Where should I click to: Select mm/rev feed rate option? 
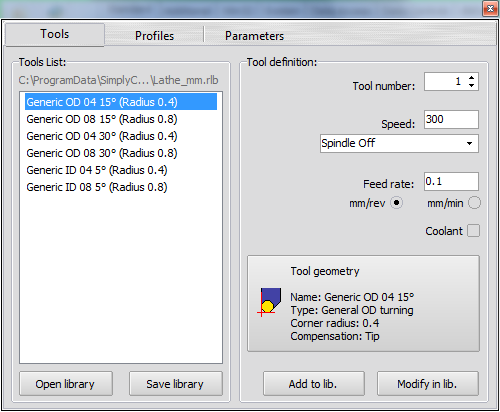[396, 203]
